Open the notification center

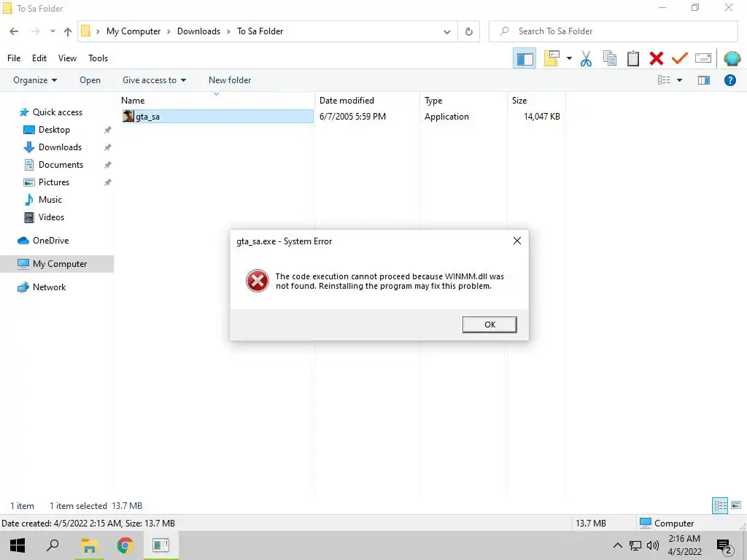[x=724, y=546]
